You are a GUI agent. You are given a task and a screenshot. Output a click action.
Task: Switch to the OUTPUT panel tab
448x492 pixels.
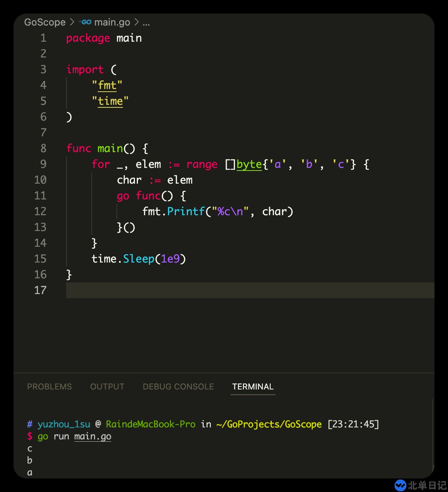pyautogui.click(x=107, y=386)
